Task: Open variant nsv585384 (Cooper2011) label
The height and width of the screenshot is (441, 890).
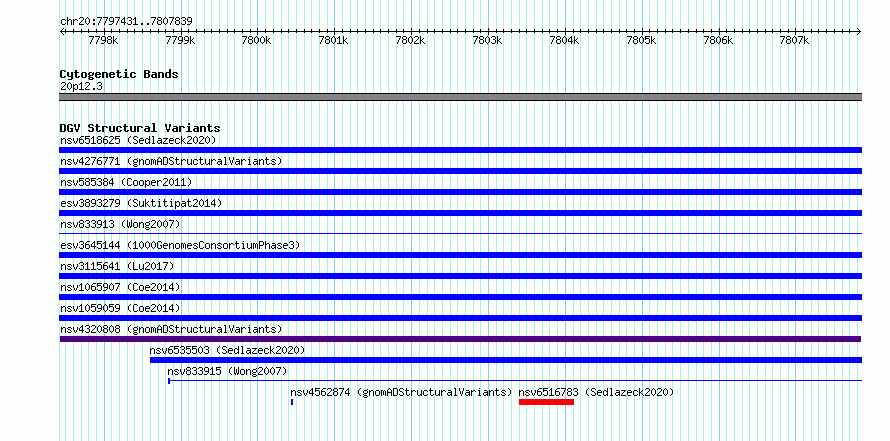Action: tap(126, 182)
